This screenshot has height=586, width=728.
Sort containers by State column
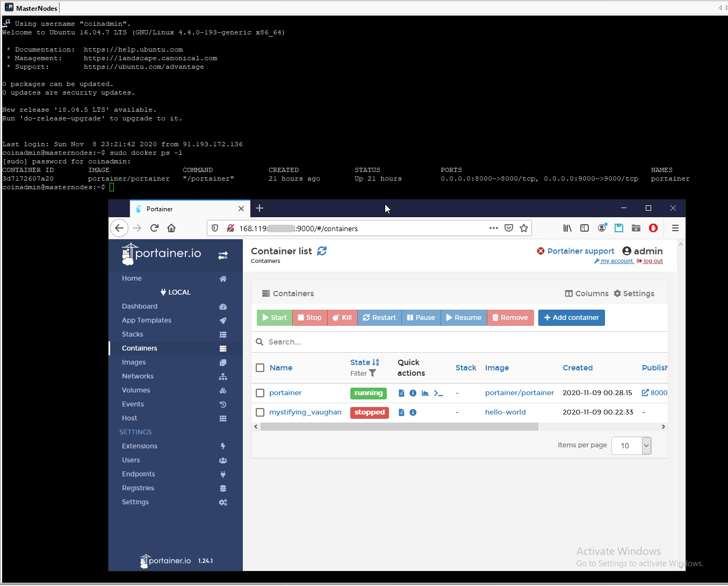(x=365, y=362)
